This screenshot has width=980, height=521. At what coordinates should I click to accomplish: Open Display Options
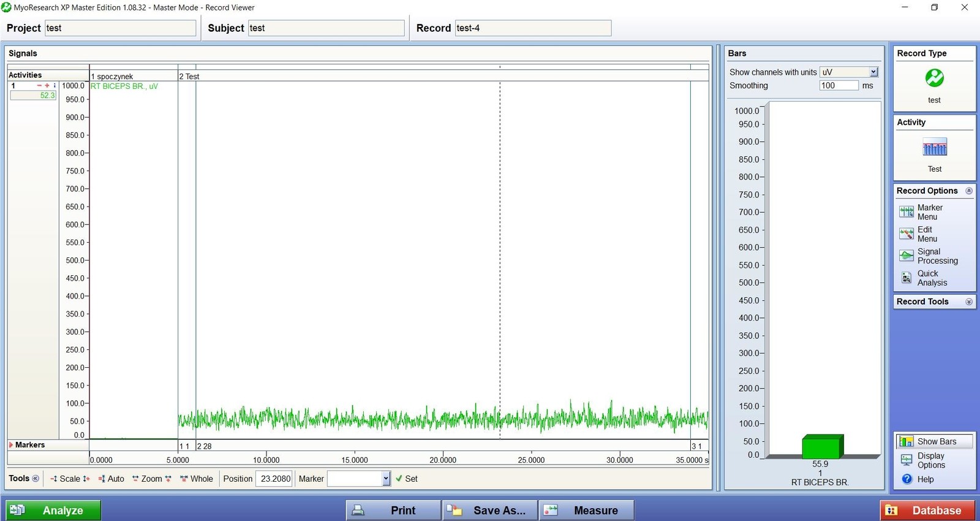[x=930, y=460]
